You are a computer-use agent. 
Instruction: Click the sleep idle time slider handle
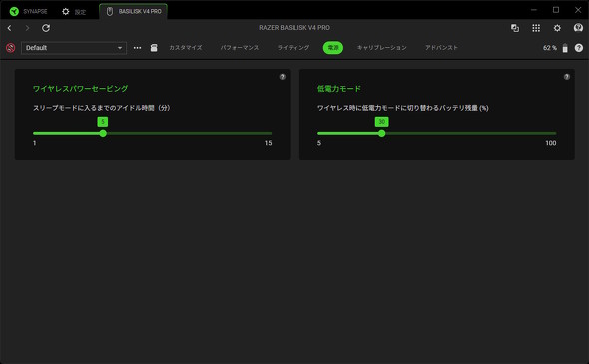103,133
